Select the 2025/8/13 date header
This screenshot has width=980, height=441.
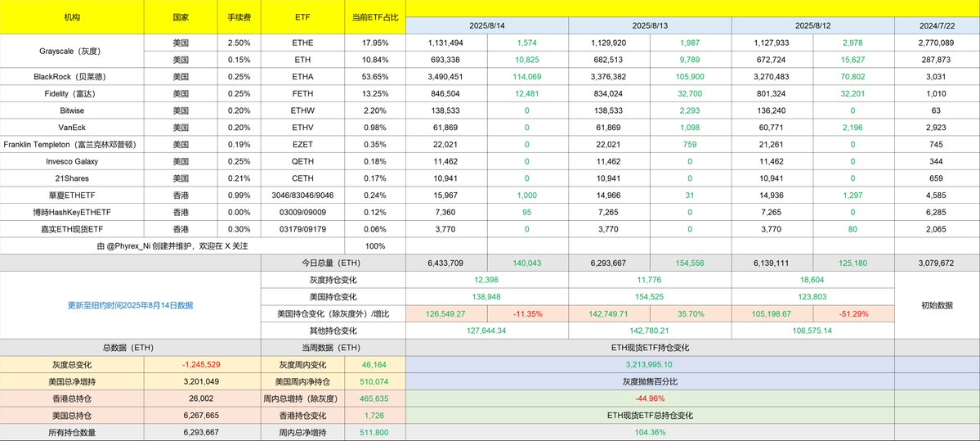[650, 25]
